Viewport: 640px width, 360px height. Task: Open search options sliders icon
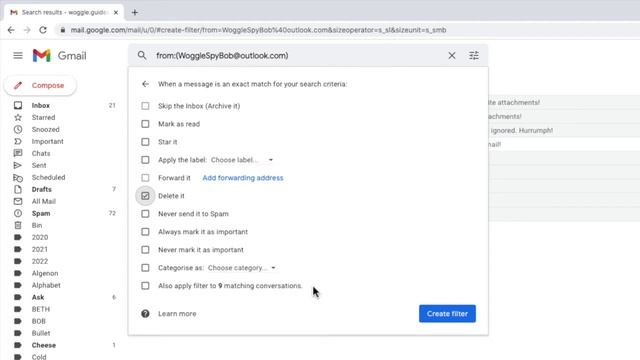pos(474,56)
